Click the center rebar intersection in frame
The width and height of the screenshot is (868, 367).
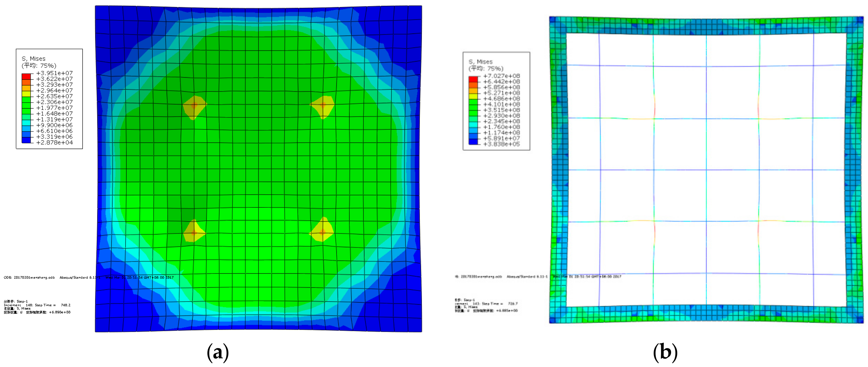[x=706, y=170]
